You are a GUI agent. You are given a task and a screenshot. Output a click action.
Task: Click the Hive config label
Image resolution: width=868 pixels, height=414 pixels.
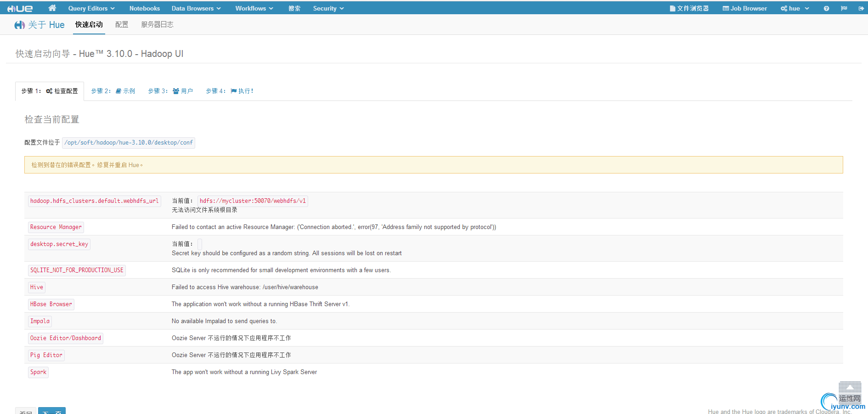coord(37,287)
